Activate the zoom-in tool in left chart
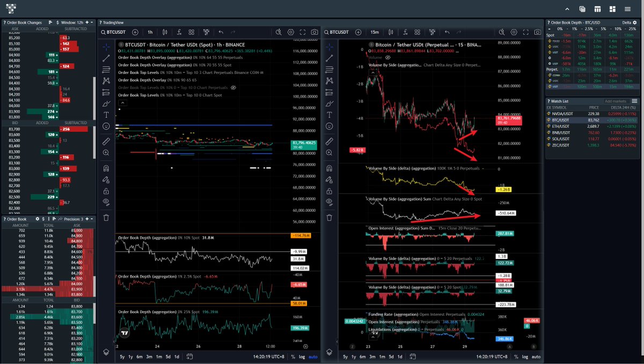 [x=106, y=153]
